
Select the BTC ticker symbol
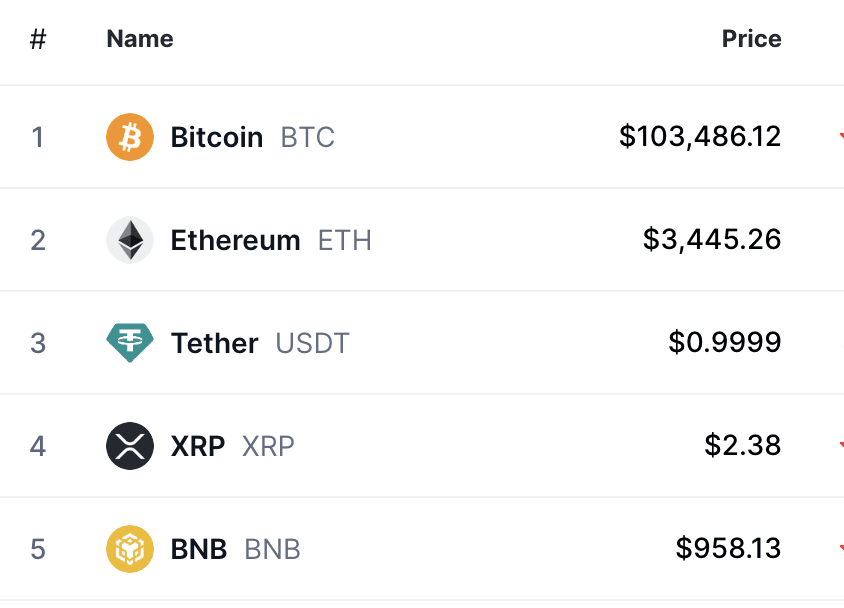click(x=308, y=137)
